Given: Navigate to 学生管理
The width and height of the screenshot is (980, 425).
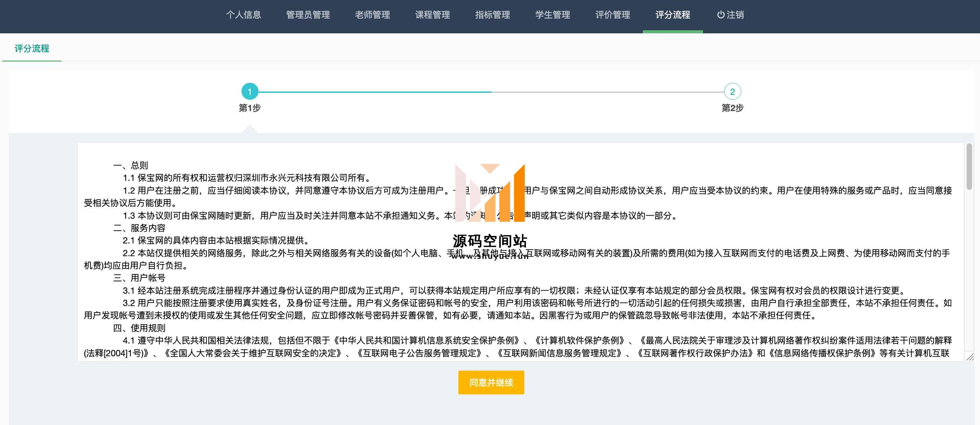Looking at the screenshot, I should (552, 15).
